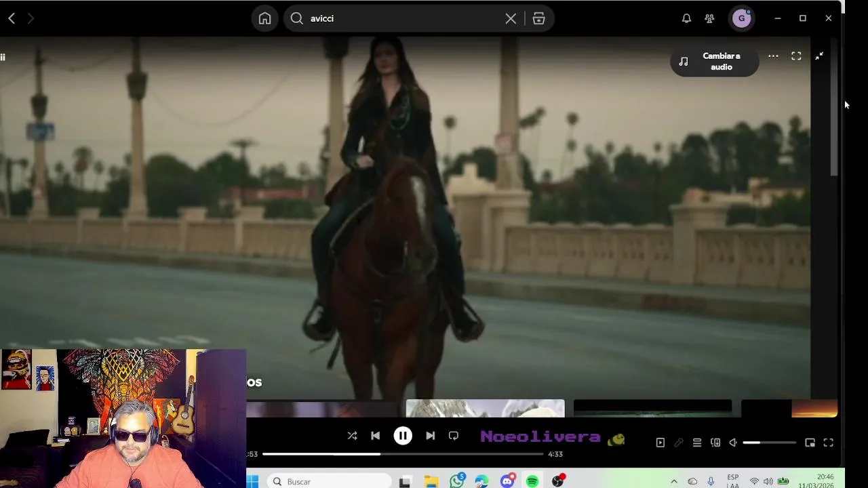868x488 pixels.
Task: Mute with the speaker volume icon
Action: point(733,443)
